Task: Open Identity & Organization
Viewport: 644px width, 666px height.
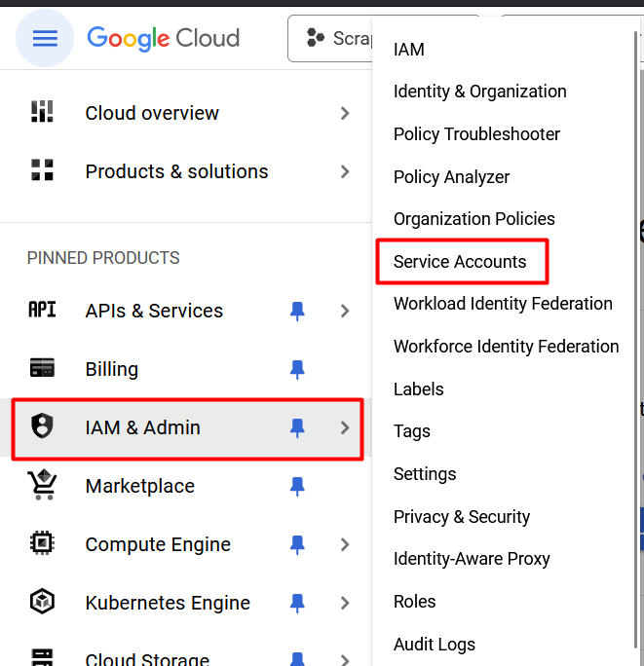Action: pos(480,92)
